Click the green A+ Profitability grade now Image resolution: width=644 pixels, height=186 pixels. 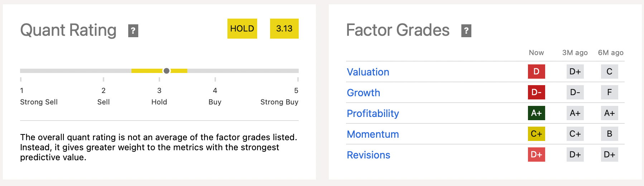(536, 113)
